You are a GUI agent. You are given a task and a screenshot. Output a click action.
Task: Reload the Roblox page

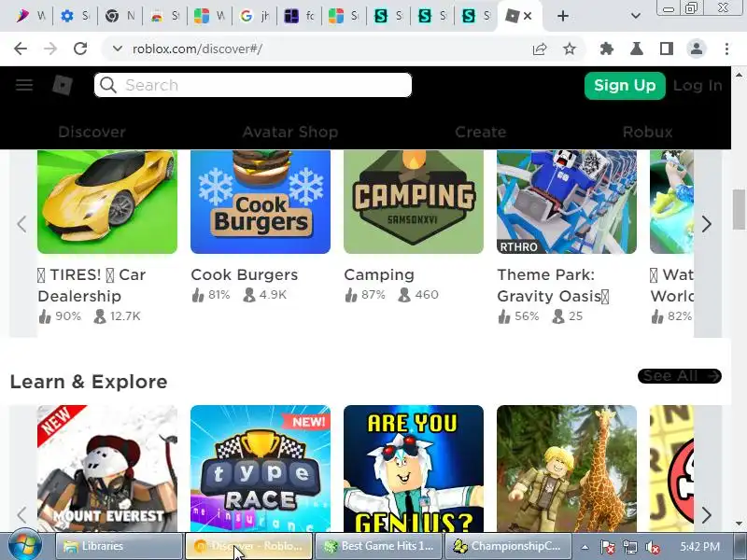coord(80,49)
